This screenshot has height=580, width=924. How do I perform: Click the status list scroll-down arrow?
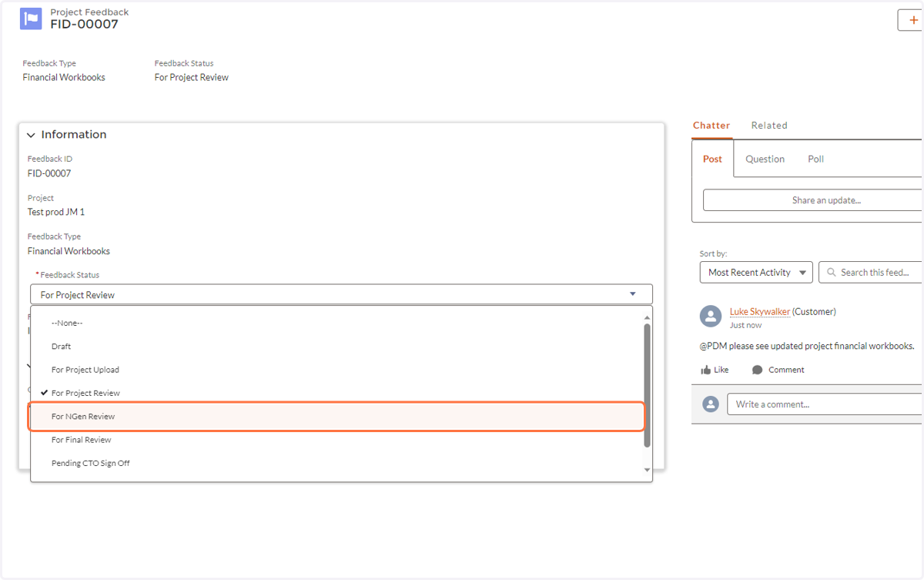pyautogui.click(x=648, y=470)
